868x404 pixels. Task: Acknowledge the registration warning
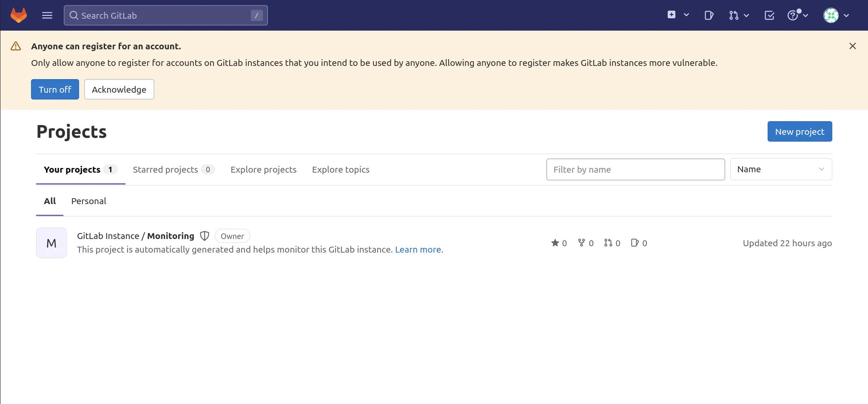click(x=119, y=89)
